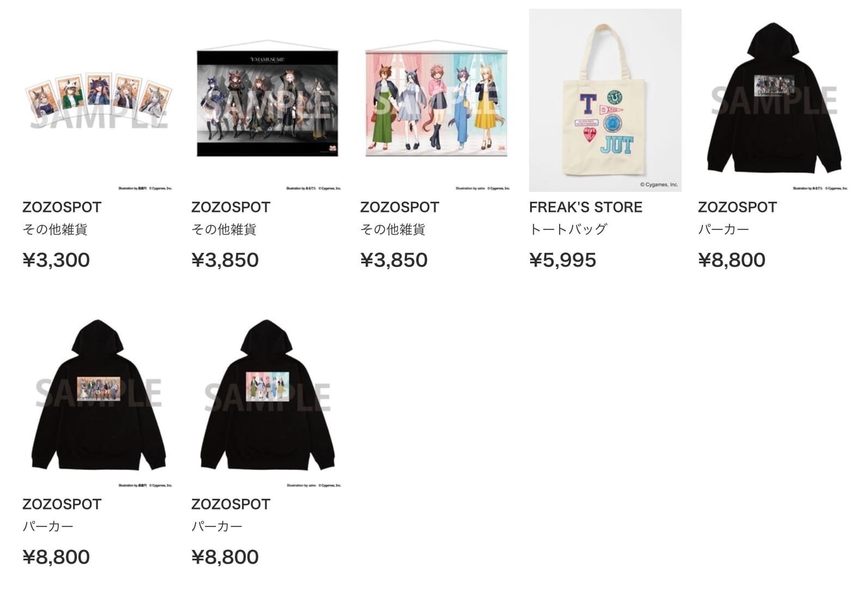This screenshot has height=593, width=868.
Task: Click the トートバッグ category label
Action: 568,229
